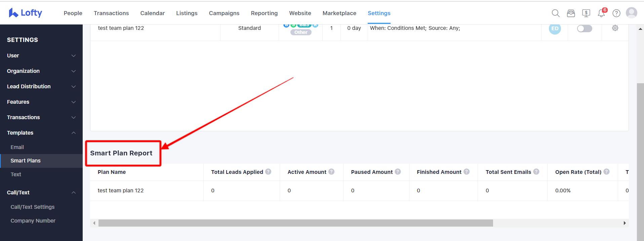Screen dimensions: 644x241
Task: Click the Other tag badge
Action: (x=301, y=32)
